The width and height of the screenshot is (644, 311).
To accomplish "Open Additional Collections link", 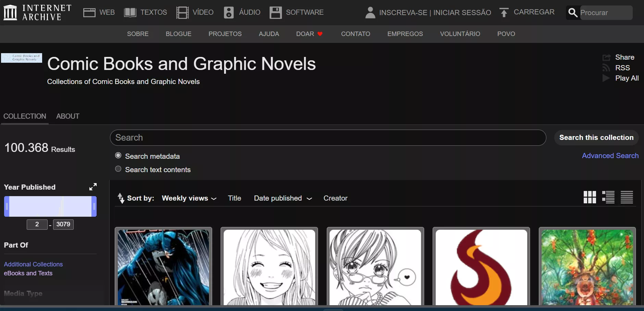I will [x=33, y=264].
